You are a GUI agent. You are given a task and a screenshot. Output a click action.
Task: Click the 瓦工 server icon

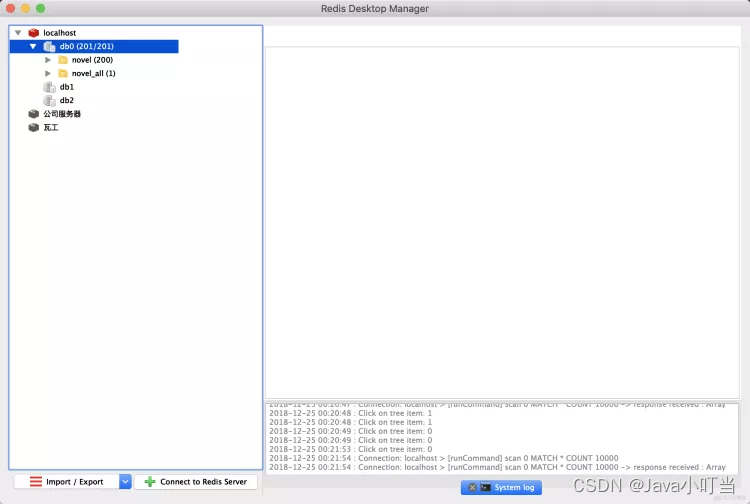point(33,128)
